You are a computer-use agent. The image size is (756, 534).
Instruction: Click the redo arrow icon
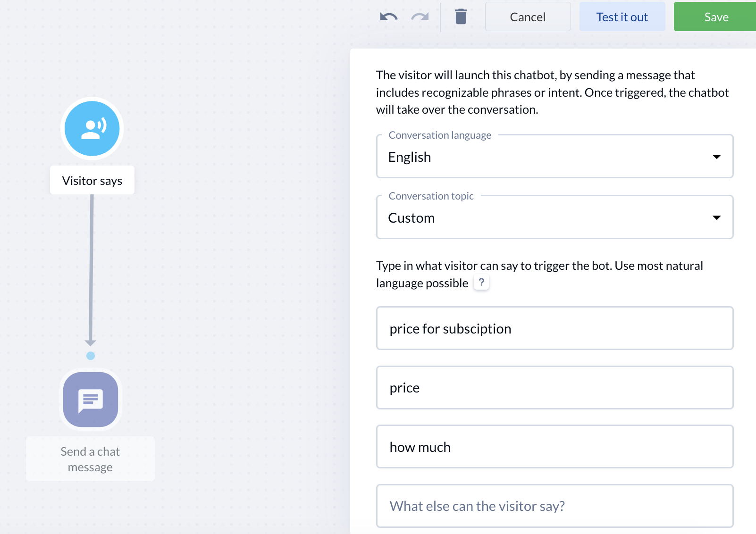coord(420,17)
